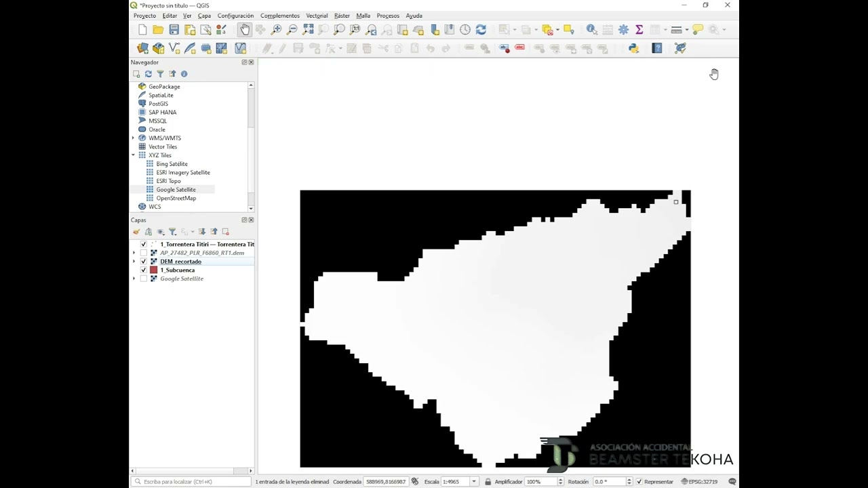Click the New Shapefile Layer icon

tap(174, 48)
